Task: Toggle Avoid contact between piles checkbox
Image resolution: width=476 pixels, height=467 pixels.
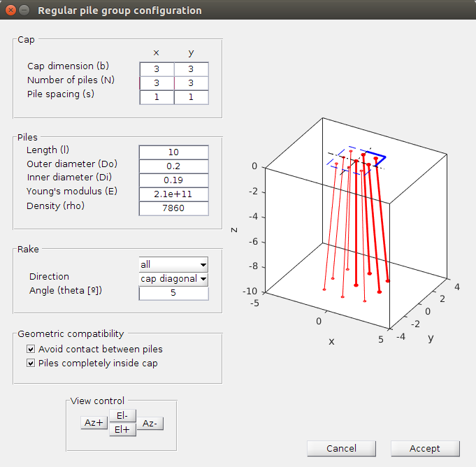Action: click(x=31, y=349)
